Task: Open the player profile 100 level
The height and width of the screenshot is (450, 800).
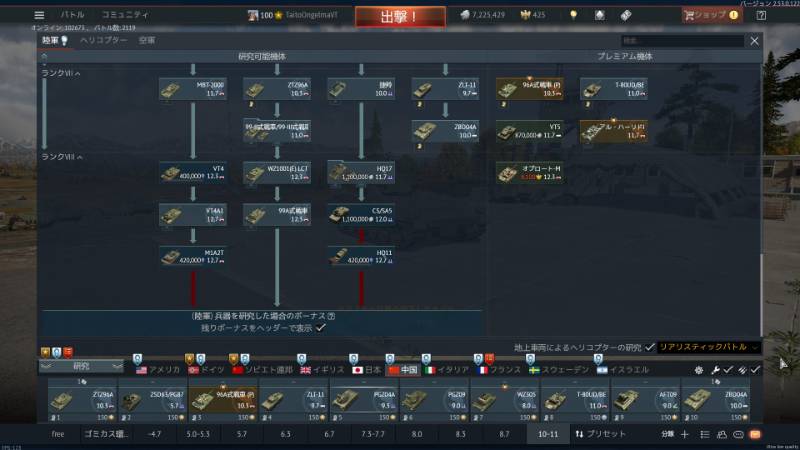Action: (x=292, y=15)
